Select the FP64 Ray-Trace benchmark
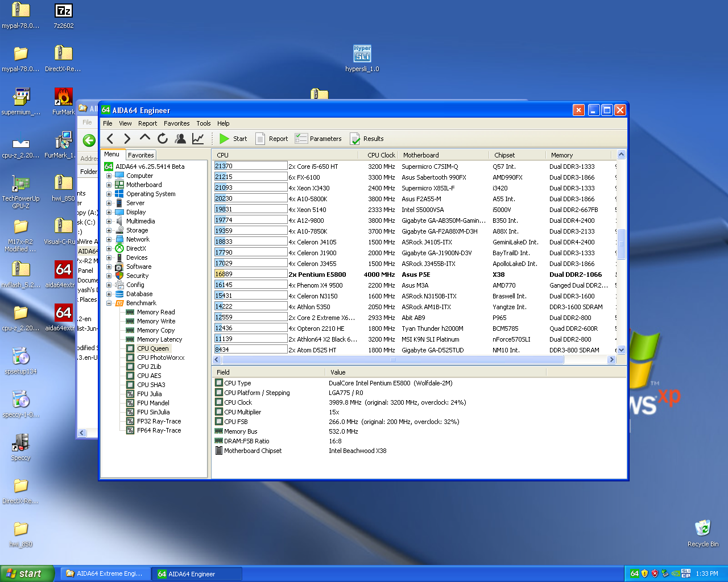This screenshot has width=728, height=582. pyautogui.click(x=159, y=430)
